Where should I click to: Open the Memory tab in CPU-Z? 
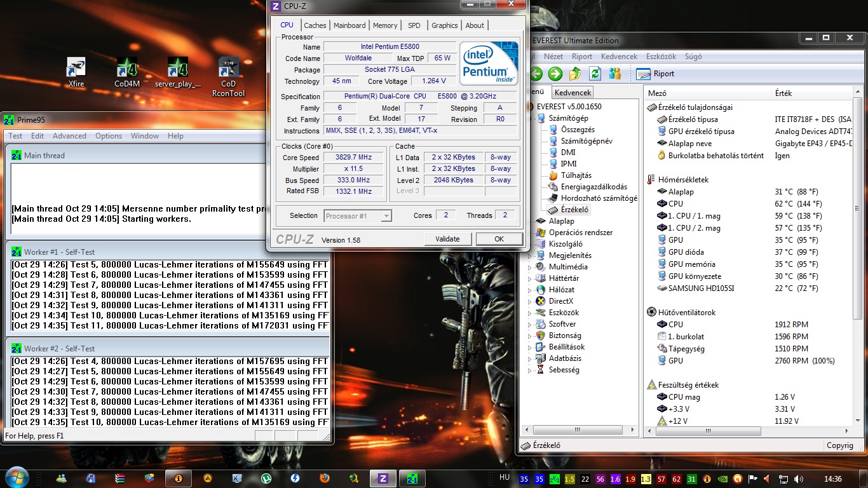click(385, 25)
